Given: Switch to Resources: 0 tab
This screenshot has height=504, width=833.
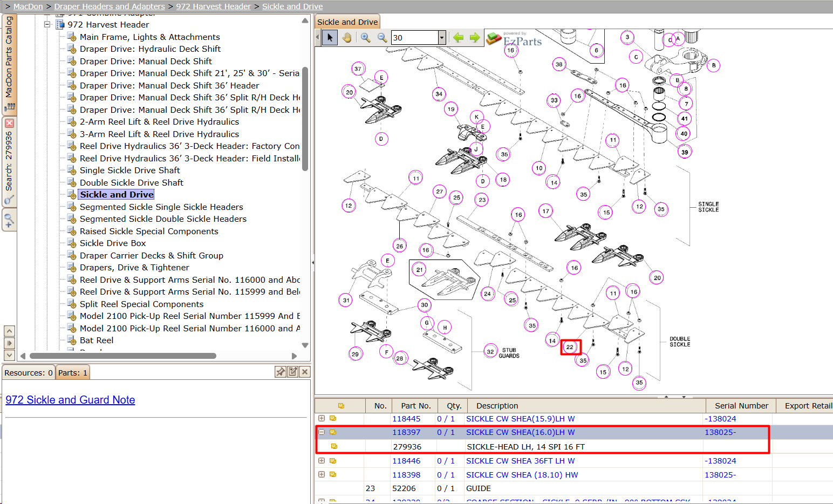Looking at the screenshot, I should coord(29,372).
